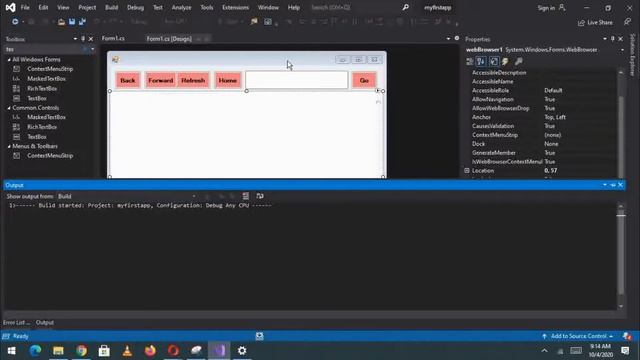Click the Sign in link

551,8
